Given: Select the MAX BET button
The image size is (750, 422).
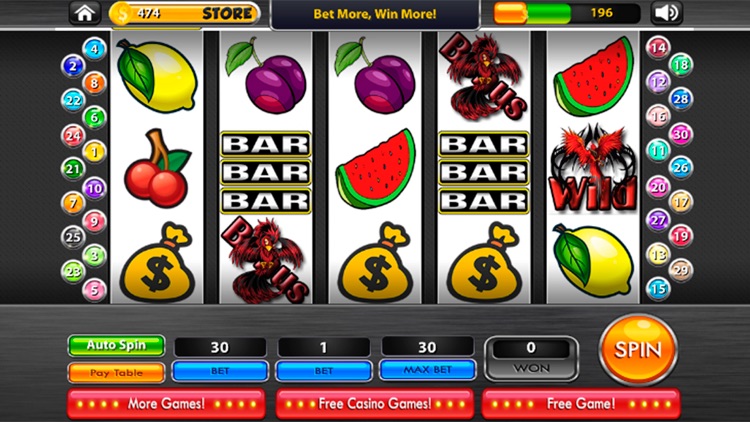Looking at the screenshot, I should coord(428,370).
